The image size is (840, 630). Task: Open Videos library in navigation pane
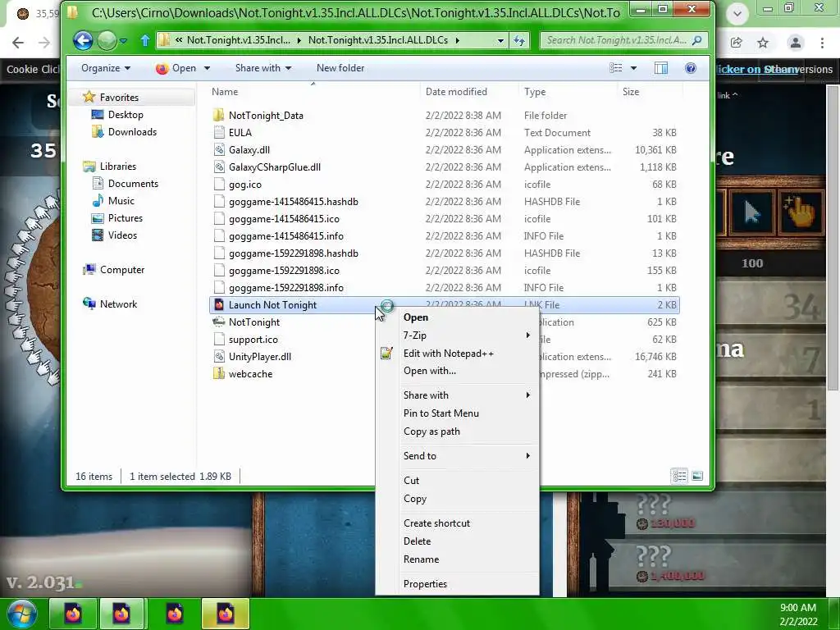(x=122, y=235)
